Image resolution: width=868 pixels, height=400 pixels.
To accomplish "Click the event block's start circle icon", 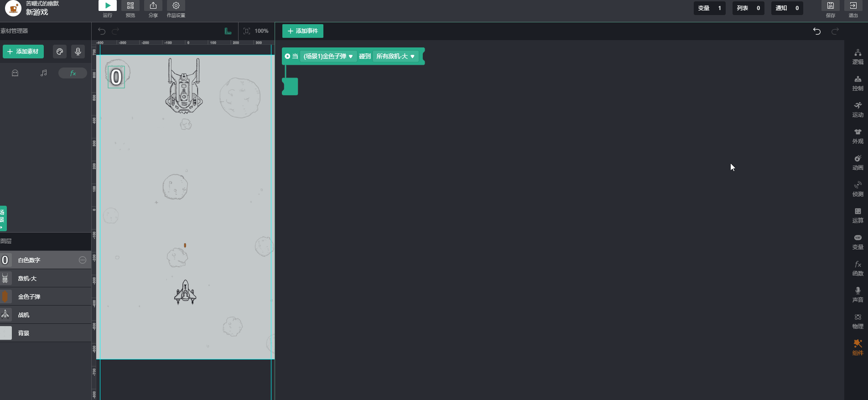I will coord(287,56).
